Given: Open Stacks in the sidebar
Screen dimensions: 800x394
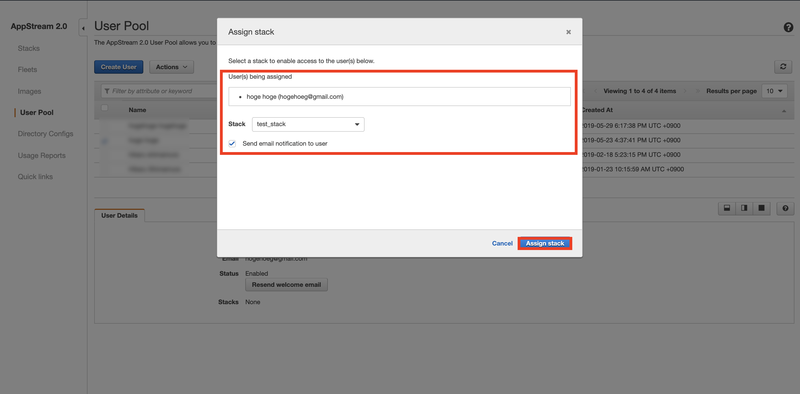Looking at the screenshot, I should [x=29, y=48].
